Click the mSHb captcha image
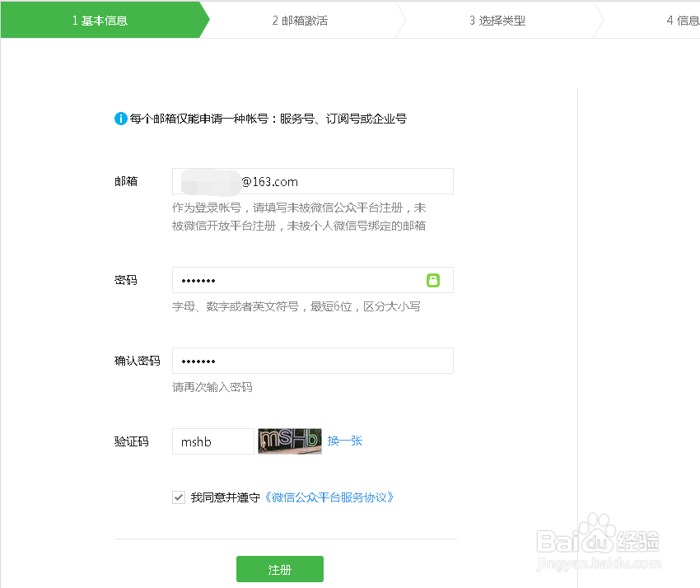The height and width of the screenshot is (588, 700). (x=290, y=441)
